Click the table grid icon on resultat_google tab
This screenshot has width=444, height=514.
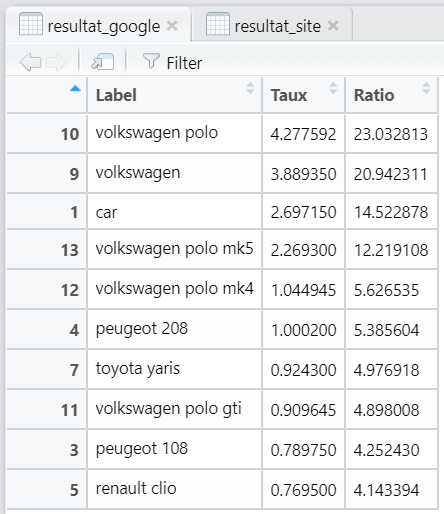click(31, 24)
